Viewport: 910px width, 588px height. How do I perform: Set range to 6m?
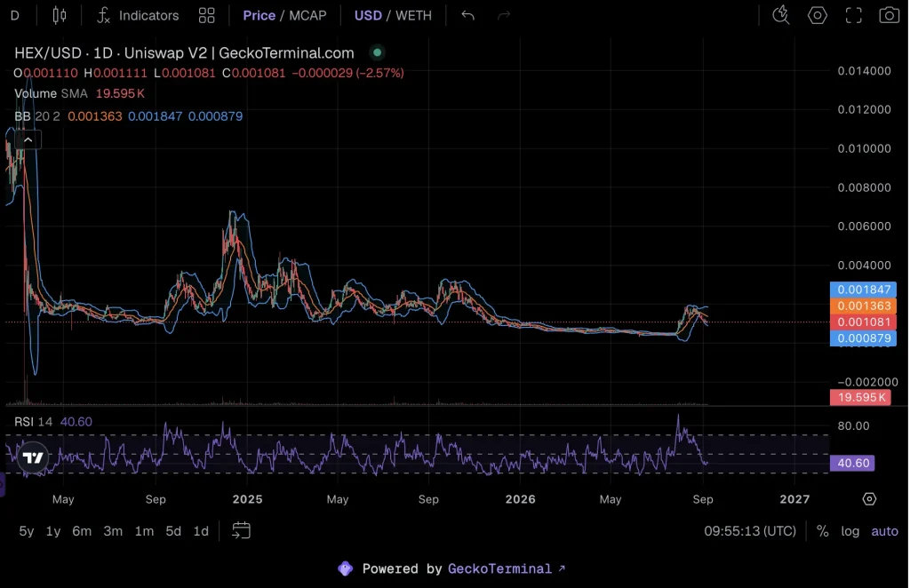tap(82, 531)
